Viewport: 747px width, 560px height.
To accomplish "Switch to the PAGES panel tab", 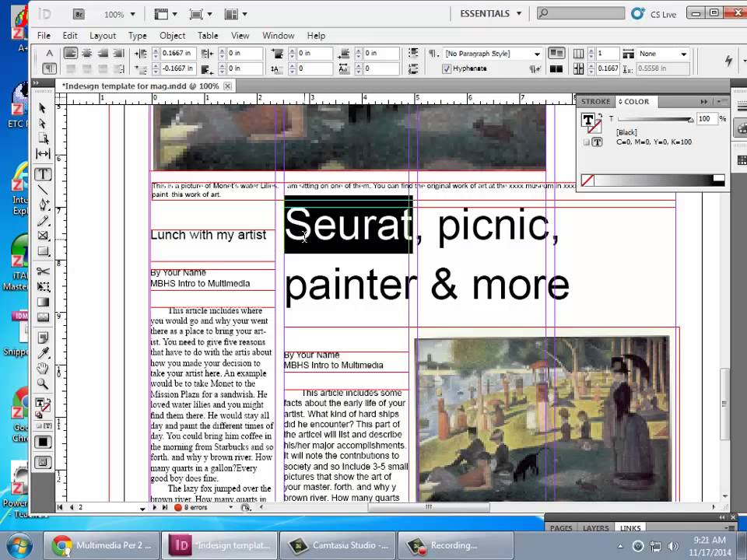I will (561, 527).
